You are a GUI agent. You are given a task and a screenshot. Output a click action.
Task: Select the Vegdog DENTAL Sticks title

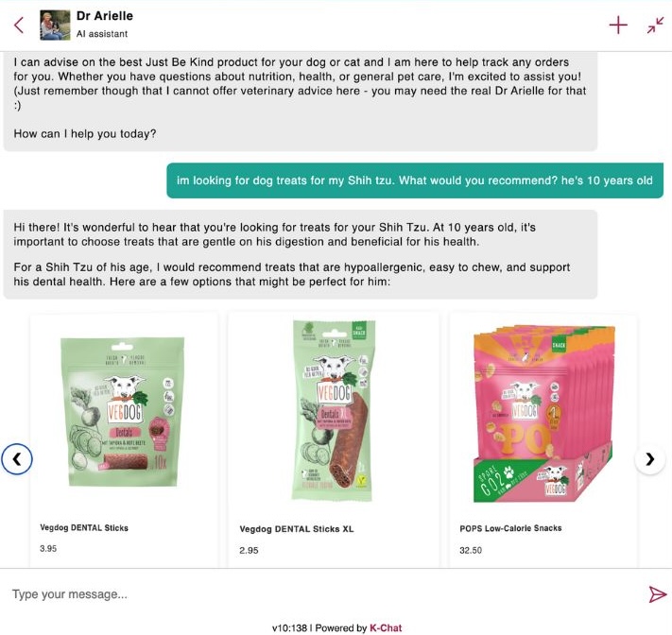point(84,527)
